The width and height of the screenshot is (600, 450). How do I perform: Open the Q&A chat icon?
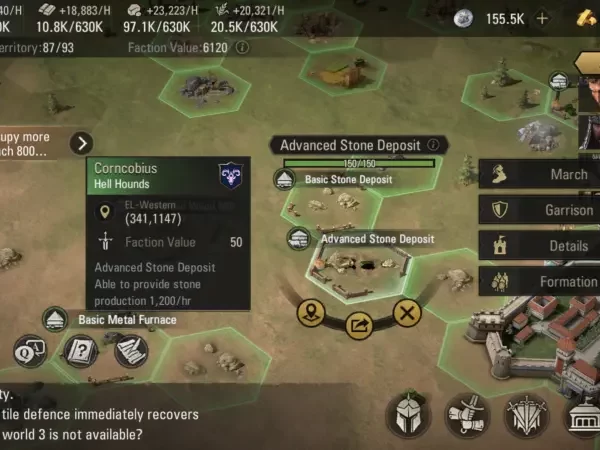pos(30,351)
